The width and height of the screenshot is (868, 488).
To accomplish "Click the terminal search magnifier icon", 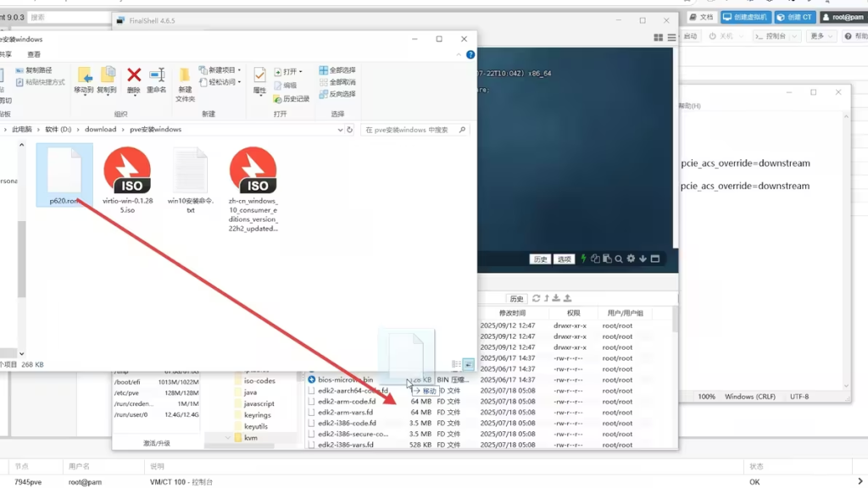I will click(x=619, y=258).
